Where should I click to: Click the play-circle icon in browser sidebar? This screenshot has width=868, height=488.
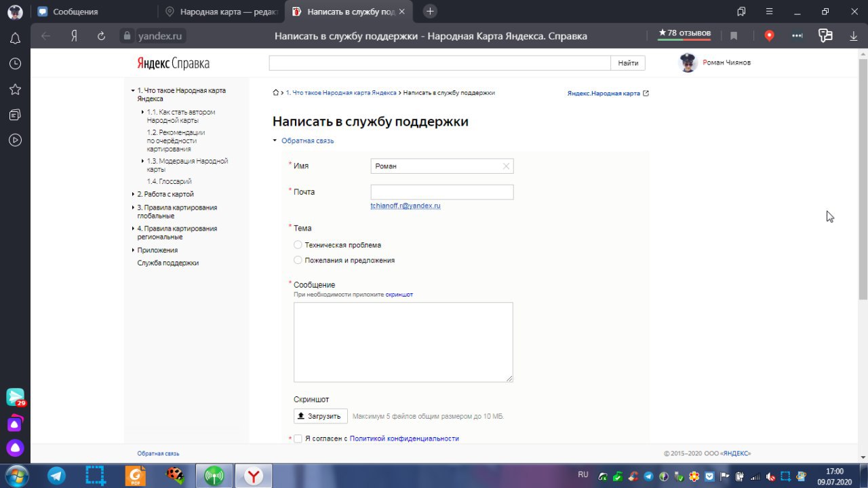(x=15, y=140)
